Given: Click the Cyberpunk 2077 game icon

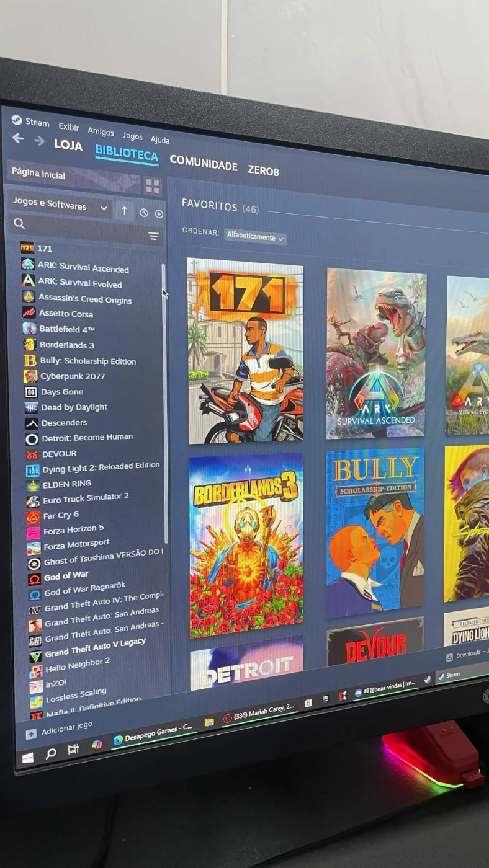Looking at the screenshot, I should (30, 376).
